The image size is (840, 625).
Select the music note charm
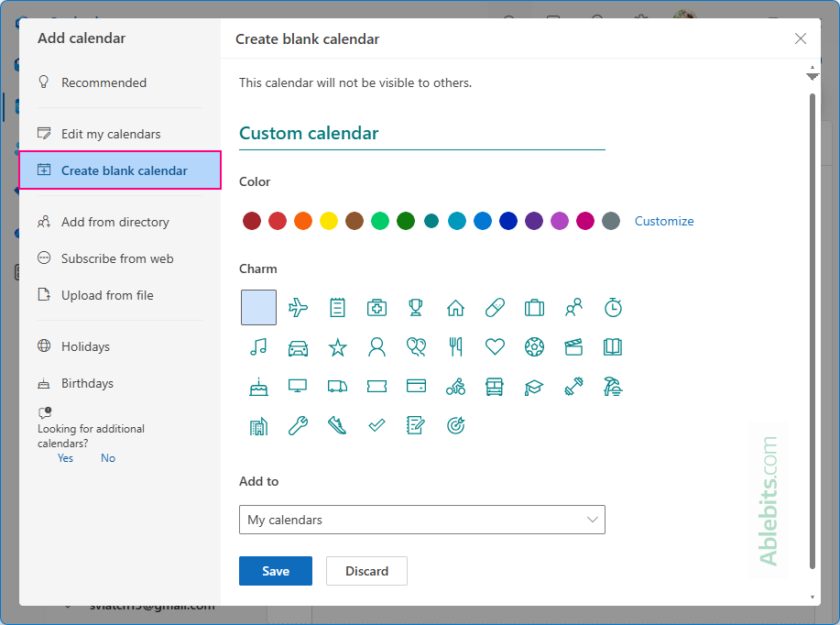(258, 346)
